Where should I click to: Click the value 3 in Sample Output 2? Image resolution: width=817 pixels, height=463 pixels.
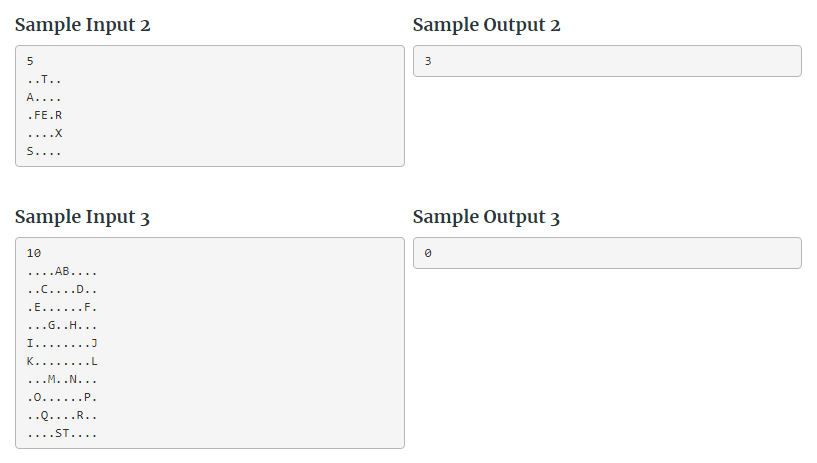(x=428, y=61)
